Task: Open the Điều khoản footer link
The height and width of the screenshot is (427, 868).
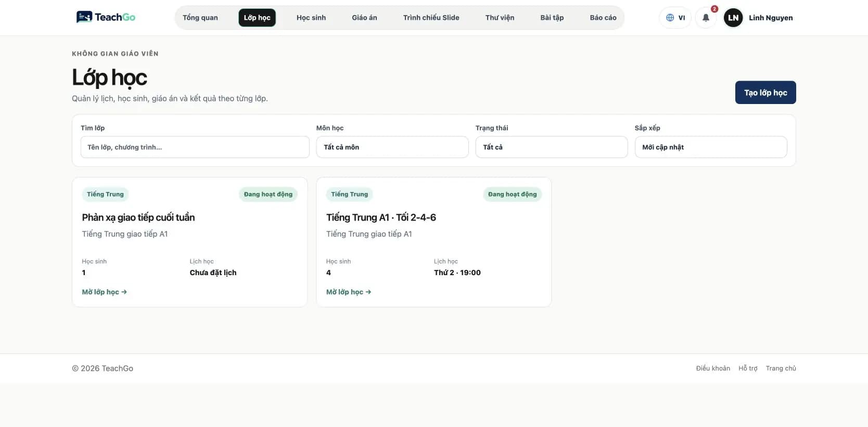Action: coord(713,368)
